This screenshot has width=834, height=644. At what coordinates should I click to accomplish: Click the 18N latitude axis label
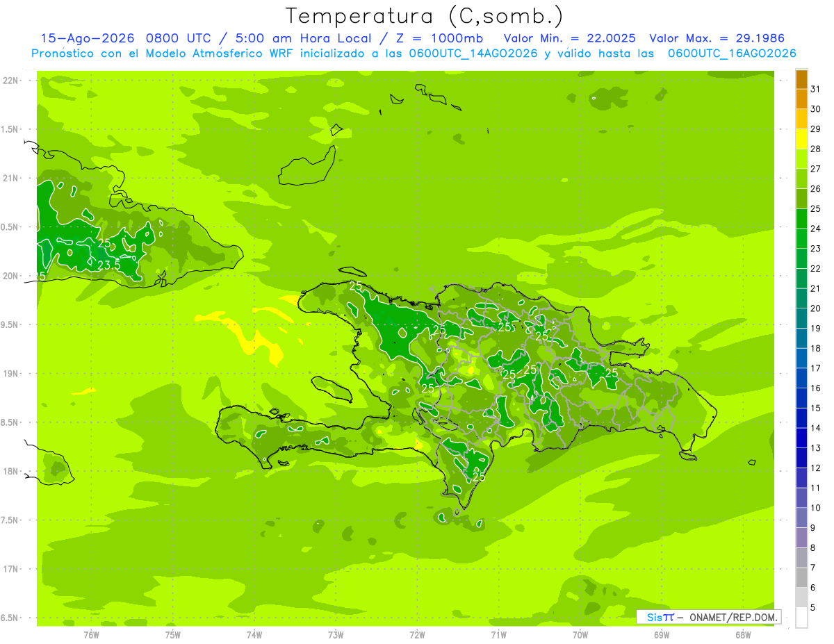click(10, 471)
